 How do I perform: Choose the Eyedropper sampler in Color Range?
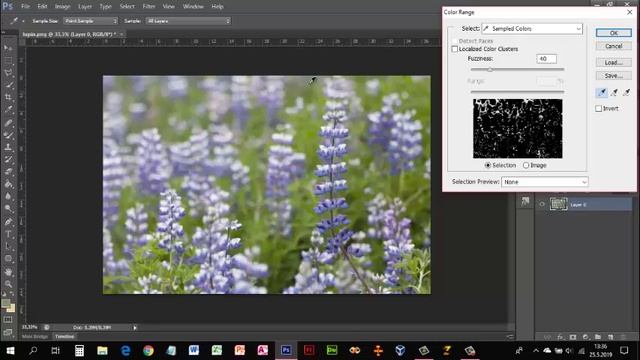point(602,93)
